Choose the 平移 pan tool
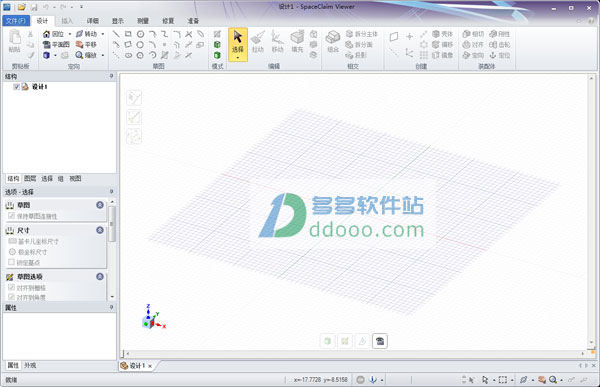The image size is (600, 387). pos(80,45)
